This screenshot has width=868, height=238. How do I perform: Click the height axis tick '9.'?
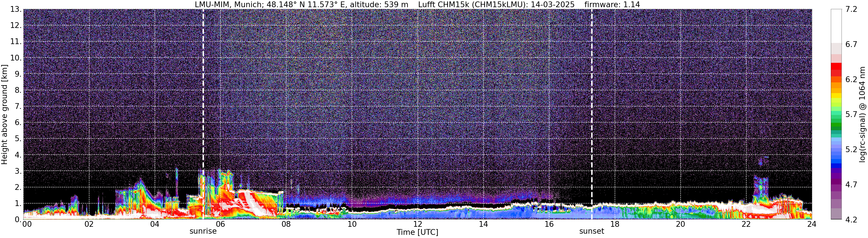point(18,74)
